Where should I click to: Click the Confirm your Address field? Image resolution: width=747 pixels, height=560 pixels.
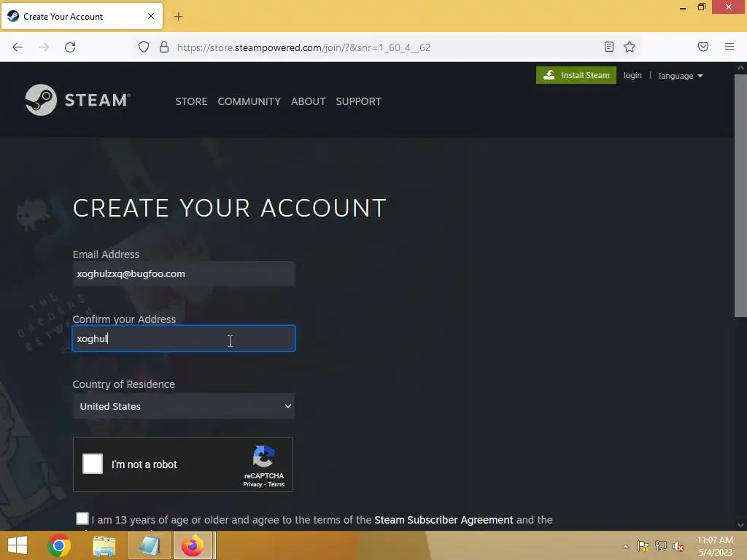[x=183, y=338]
